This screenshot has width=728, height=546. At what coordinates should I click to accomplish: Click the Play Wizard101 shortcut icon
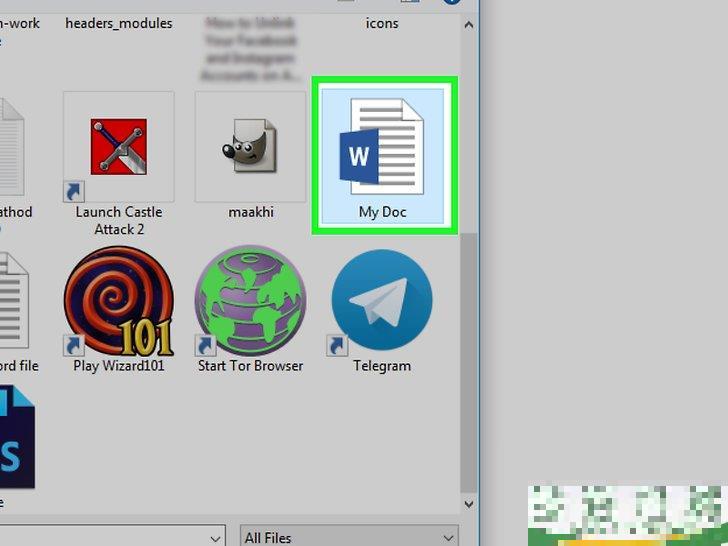[118, 301]
